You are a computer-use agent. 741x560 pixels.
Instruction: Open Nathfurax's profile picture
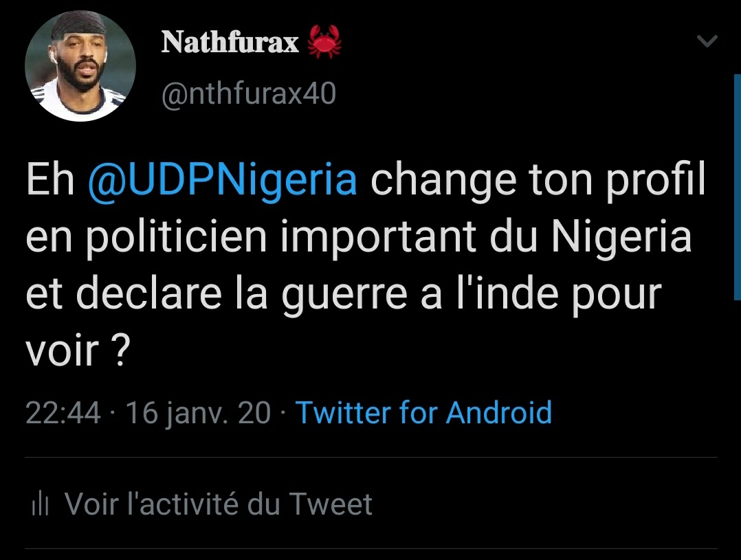(80, 66)
